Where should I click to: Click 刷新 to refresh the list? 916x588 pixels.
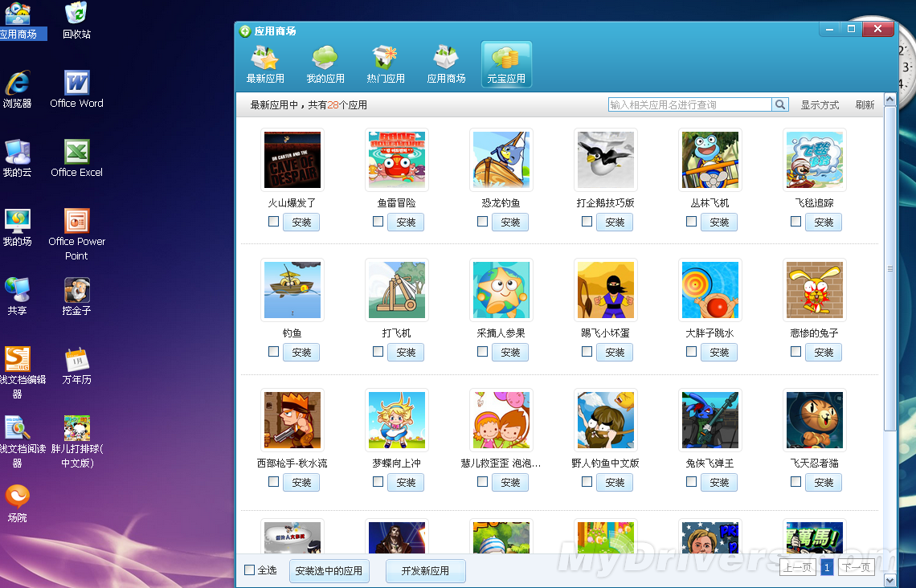click(x=865, y=105)
